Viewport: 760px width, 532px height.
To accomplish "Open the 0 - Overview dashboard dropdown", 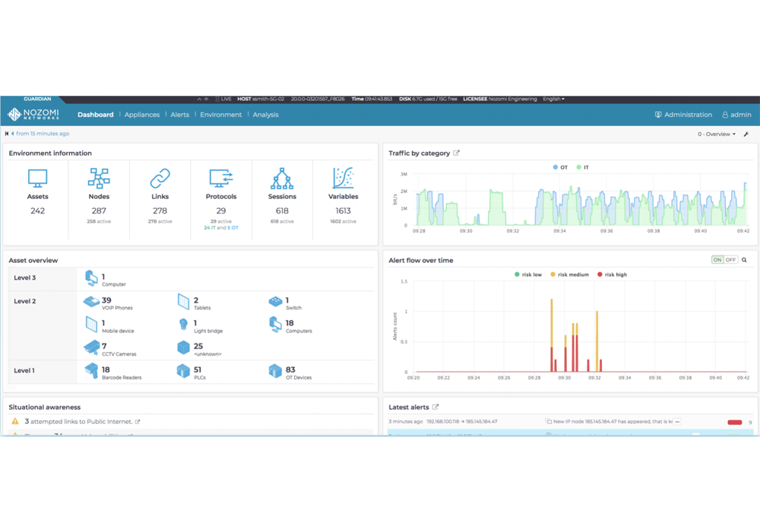I will 717,135.
